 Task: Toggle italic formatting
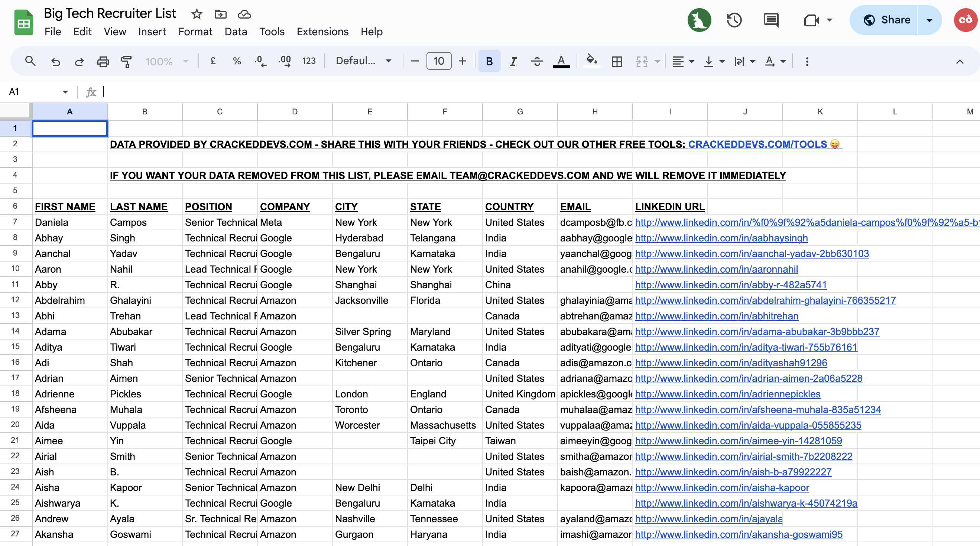point(513,61)
